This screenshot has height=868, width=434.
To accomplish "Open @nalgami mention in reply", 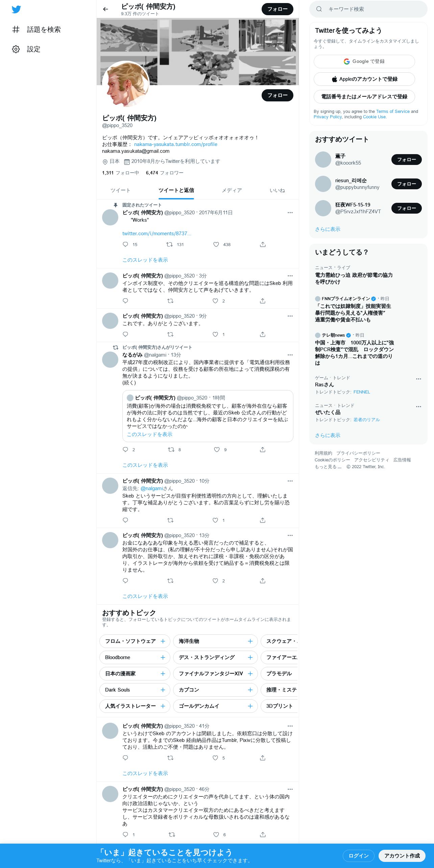I will pyautogui.click(x=152, y=488).
